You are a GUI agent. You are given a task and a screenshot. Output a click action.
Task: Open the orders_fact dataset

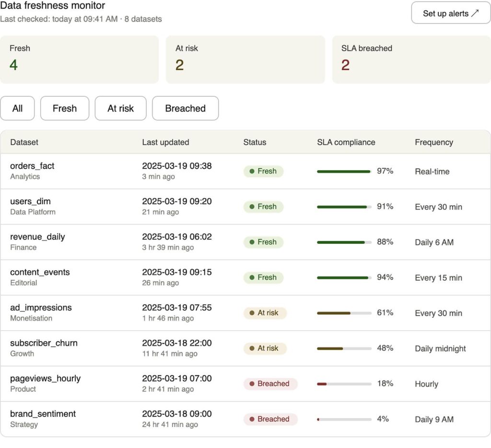pyautogui.click(x=32, y=166)
